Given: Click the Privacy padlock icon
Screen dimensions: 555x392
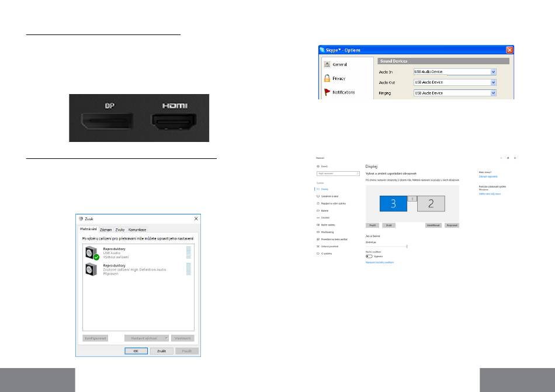Looking at the screenshot, I should [327, 78].
